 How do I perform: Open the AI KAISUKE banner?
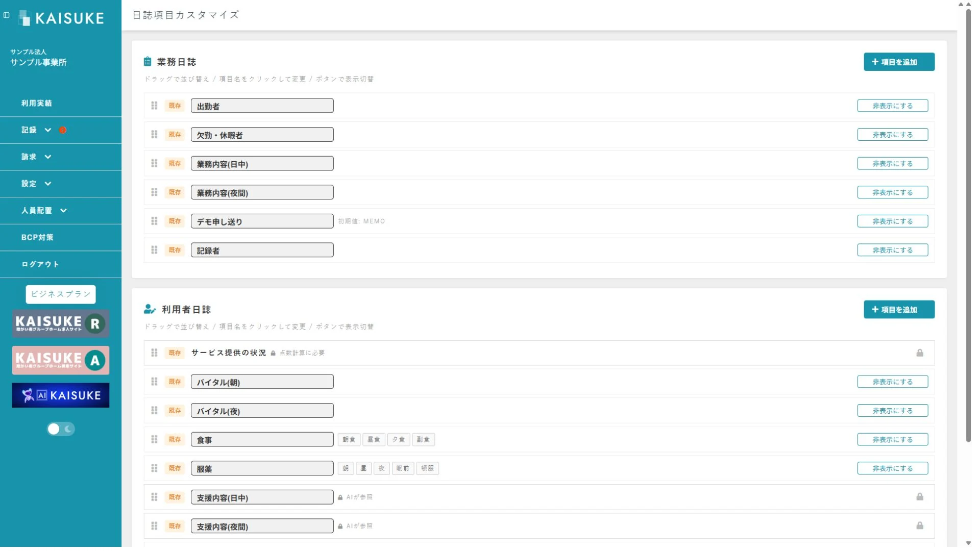(61, 395)
